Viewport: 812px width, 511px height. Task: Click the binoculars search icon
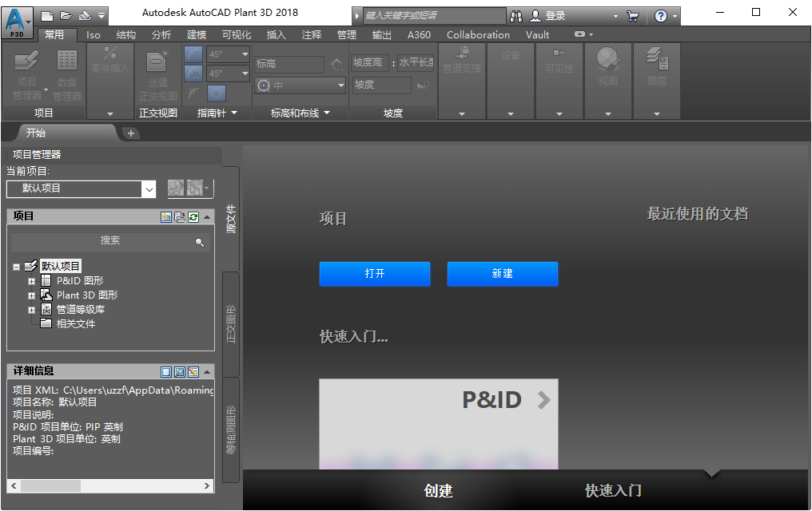(515, 16)
